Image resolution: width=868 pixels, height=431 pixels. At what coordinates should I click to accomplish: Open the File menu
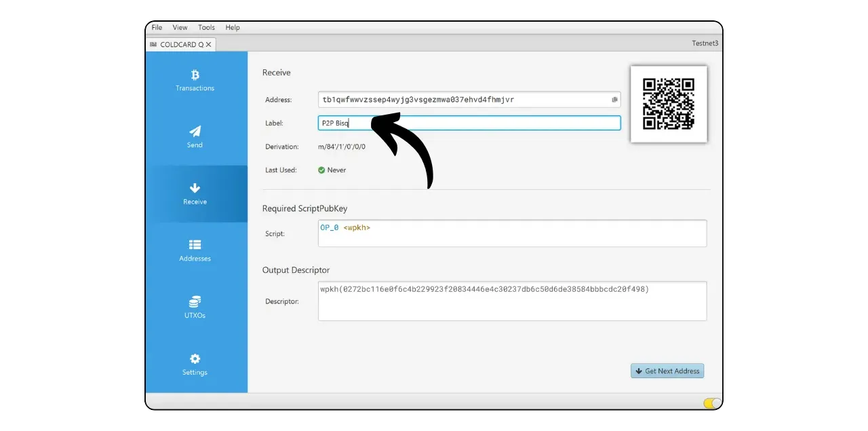coord(157,28)
